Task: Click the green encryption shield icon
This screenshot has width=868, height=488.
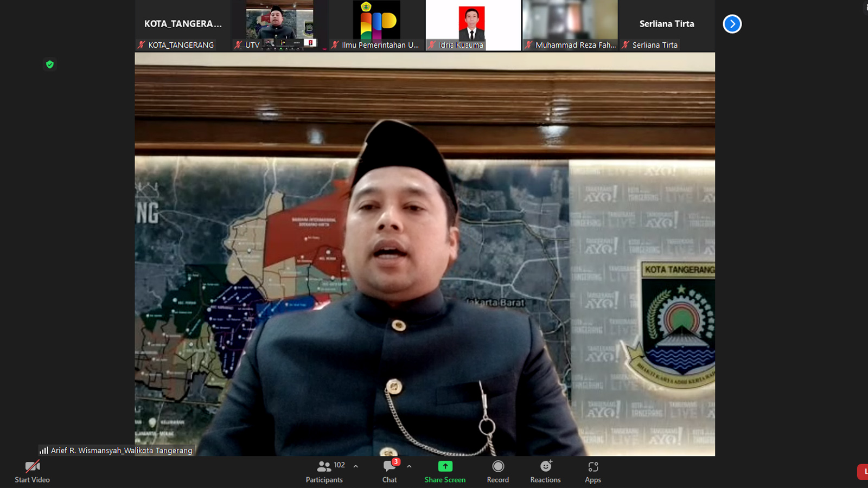Action: pyautogui.click(x=50, y=65)
